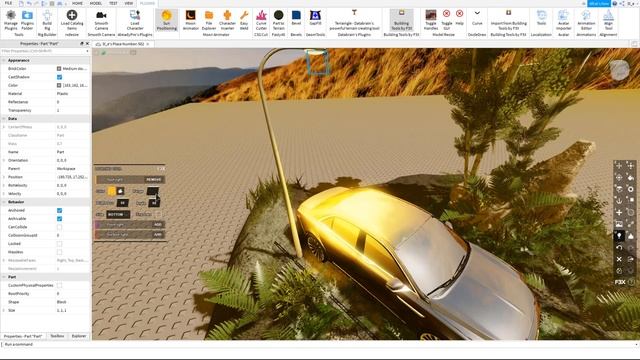Image resolution: width=640 pixels, height=360 pixels.
Task: Enable the Massless checkbox
Action: tap(59, 252)
